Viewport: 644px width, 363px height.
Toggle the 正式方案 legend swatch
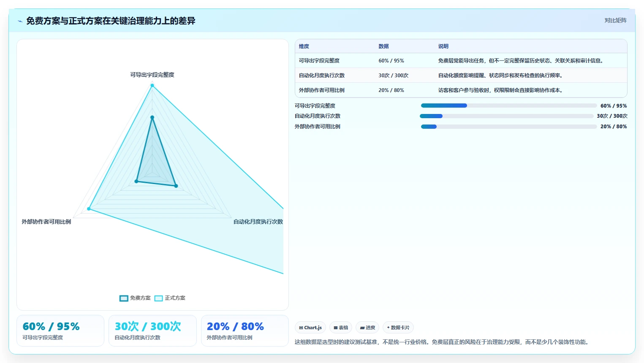(158, 298)
